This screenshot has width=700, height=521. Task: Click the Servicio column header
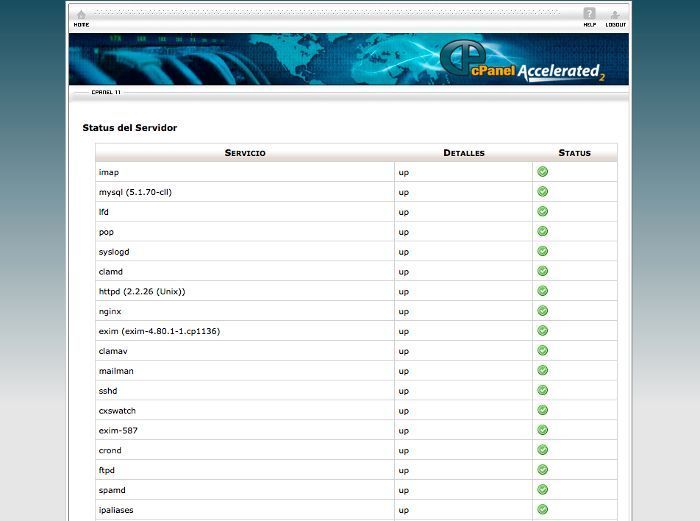click(x=245, y=153)
